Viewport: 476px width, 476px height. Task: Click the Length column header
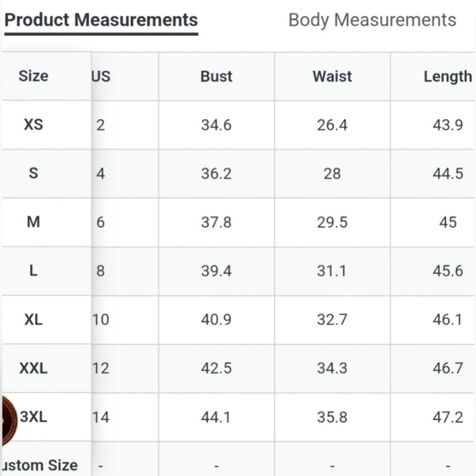(448, 77)
